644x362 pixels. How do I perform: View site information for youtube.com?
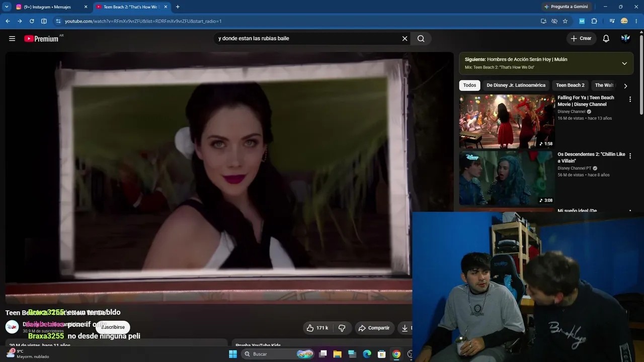[58, 21]
